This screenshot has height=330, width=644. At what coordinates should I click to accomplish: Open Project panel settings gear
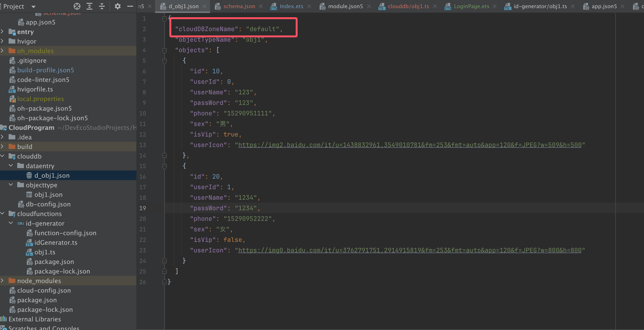click(117, 6)
